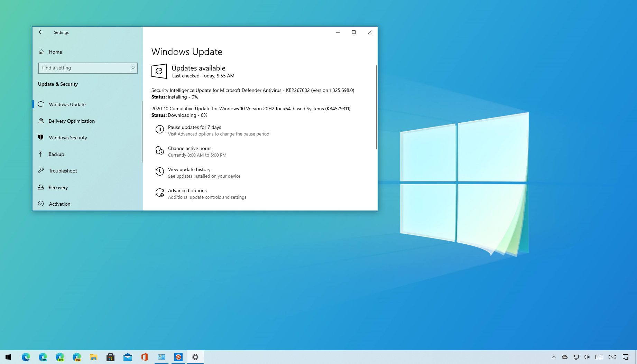Select Windows Update in the sidebar
The width and height of the screenshot is (637, 364).
pyautogui.click(x=87, y=104)
